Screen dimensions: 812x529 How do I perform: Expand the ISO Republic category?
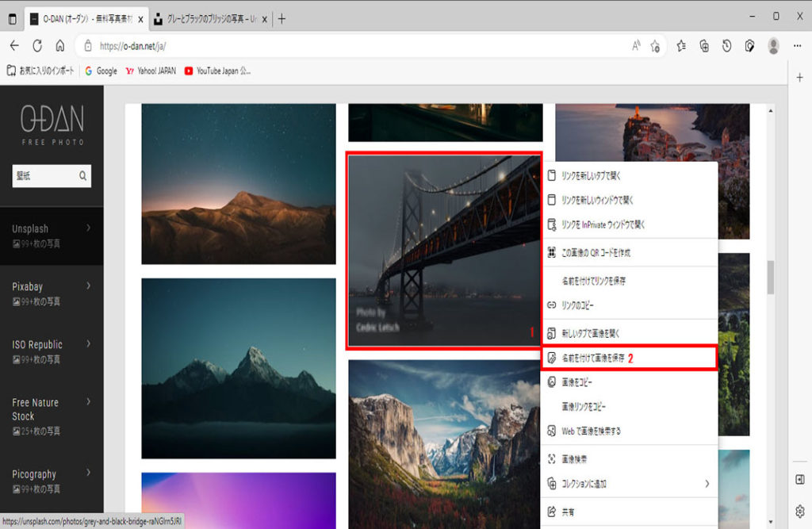click(88, 343)
